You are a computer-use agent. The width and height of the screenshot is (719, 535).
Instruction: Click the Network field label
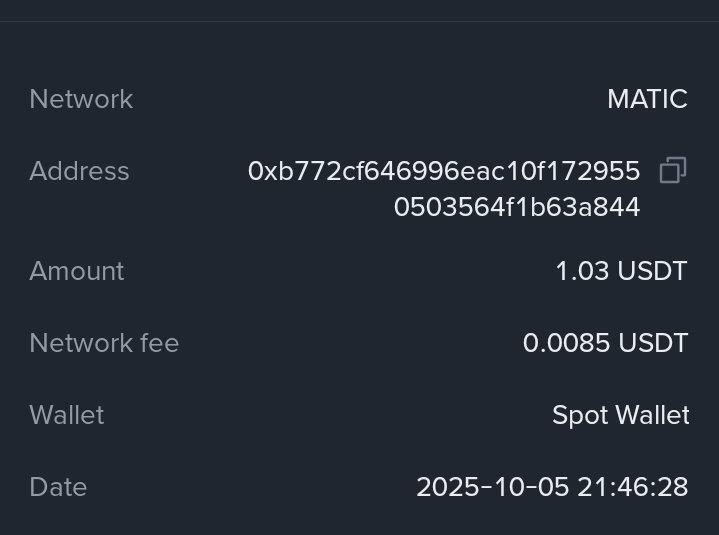click(x=81, y=99)
